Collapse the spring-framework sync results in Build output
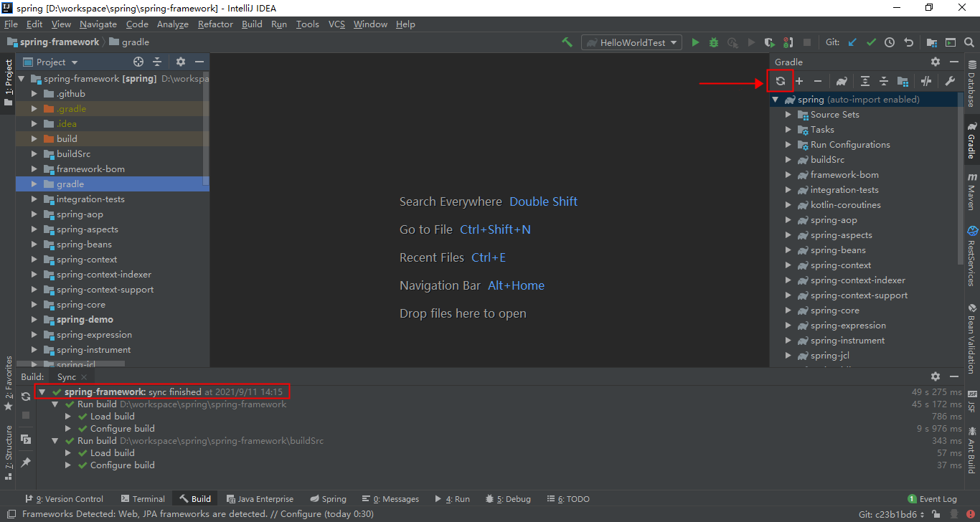980x522 pixels. pyautogui.click(x=41, y=391)
